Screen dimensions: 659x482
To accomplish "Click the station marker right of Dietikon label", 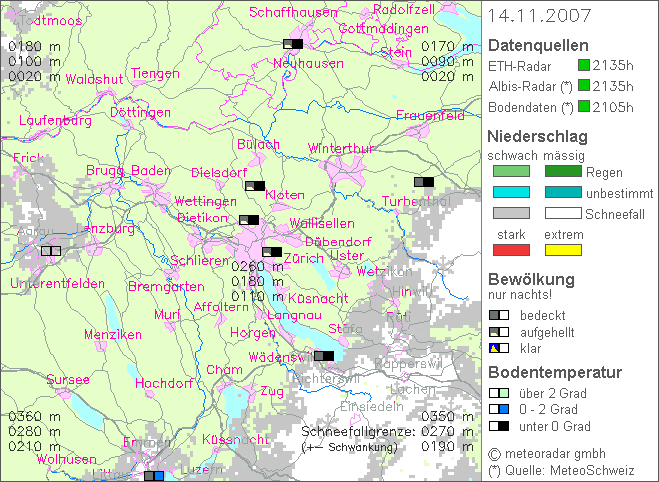I will point(249,220).
